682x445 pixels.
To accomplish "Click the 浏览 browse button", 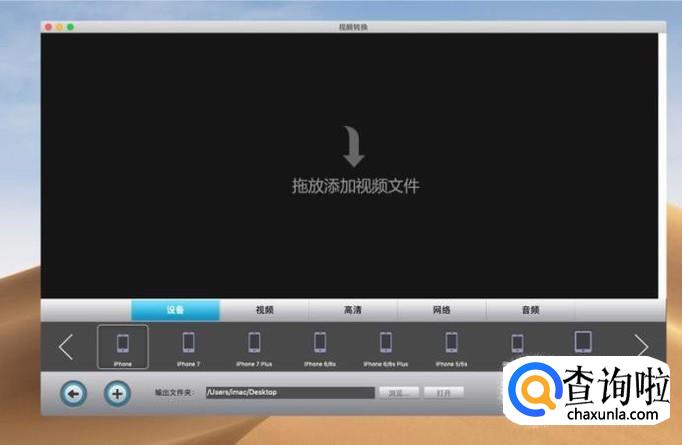I will tap(398, 393).
